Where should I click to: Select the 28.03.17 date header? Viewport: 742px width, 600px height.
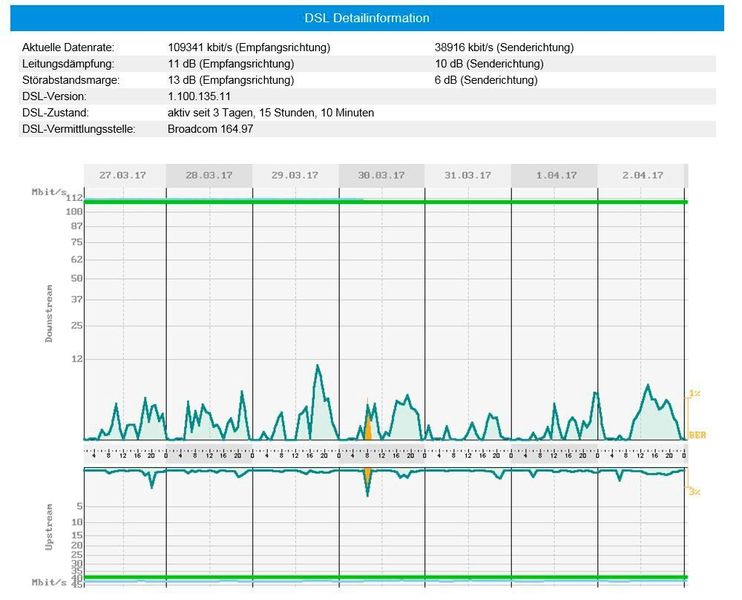[209, 175]
